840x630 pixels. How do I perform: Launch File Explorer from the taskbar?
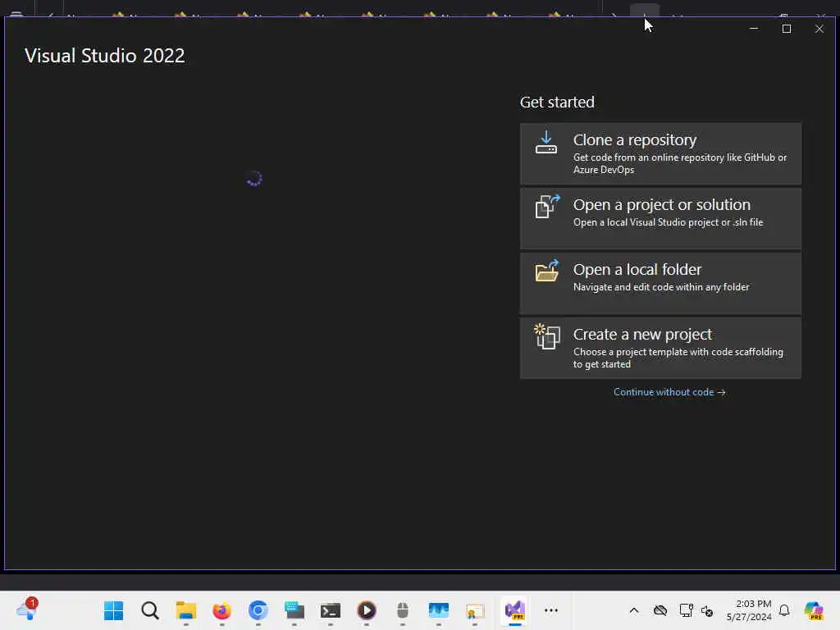pos(186,610)
